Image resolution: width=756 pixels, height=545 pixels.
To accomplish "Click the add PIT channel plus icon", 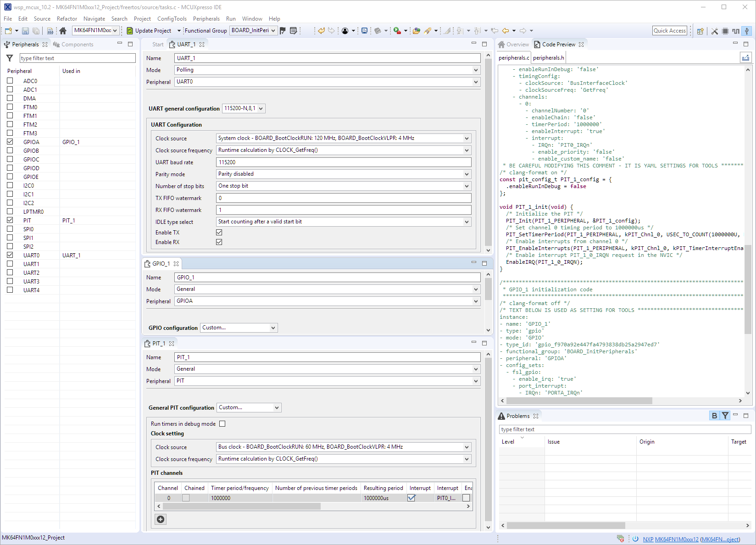I will coord(161,519).
